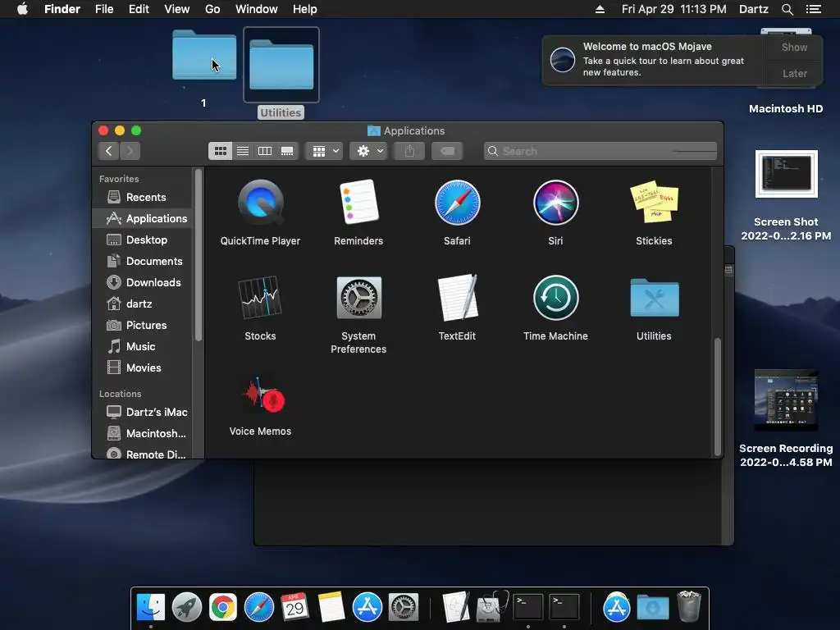The height and width of the screenshot is (630, 840).
Task: Select Dartz's iMac in Locations
Action: [142, 412]
